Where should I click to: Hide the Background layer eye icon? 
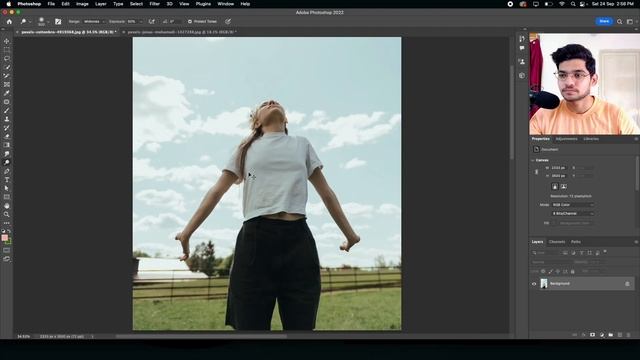534,284
